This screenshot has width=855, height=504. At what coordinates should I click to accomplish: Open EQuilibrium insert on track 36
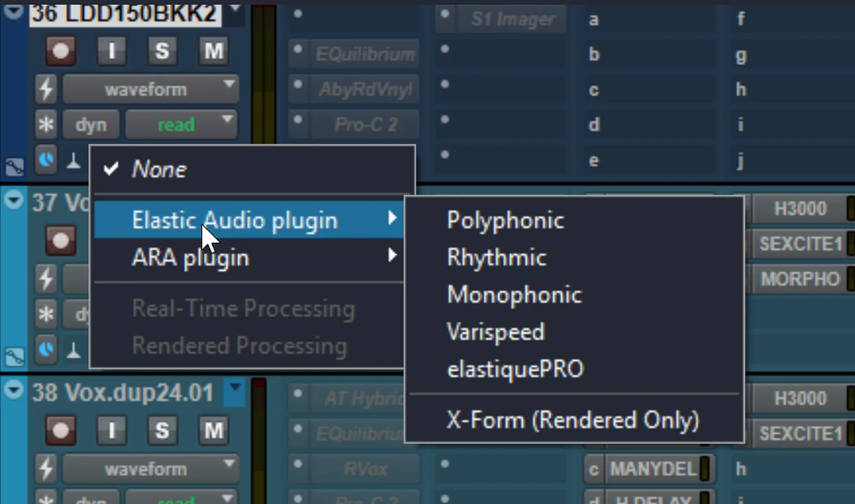tap(366, 54)
